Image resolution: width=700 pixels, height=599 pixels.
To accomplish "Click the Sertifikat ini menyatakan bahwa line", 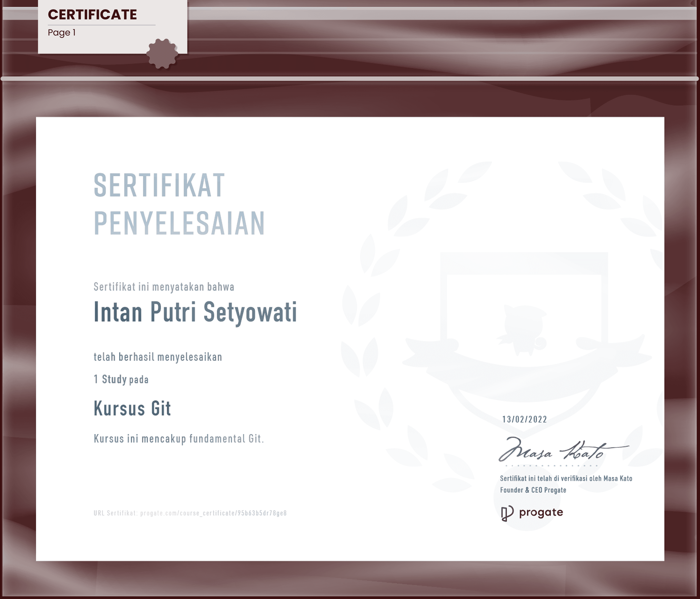I will [164, 287].
